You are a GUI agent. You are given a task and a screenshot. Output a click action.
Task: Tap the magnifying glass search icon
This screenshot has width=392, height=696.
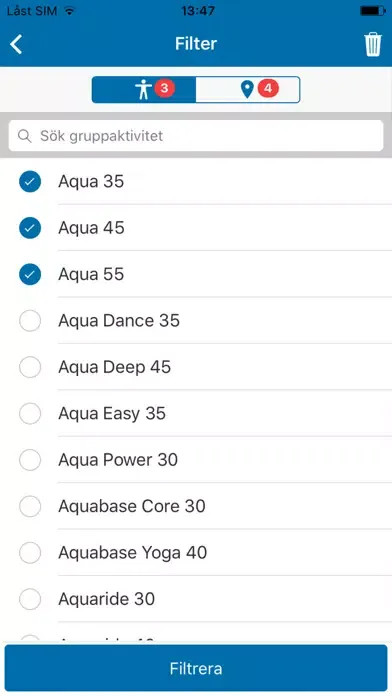point(25,136)
